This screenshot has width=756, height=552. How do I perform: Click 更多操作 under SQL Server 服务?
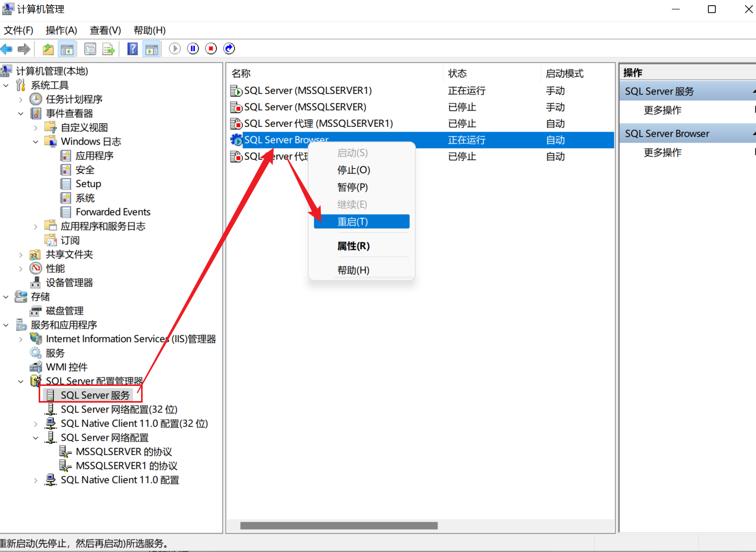point(662,110)
